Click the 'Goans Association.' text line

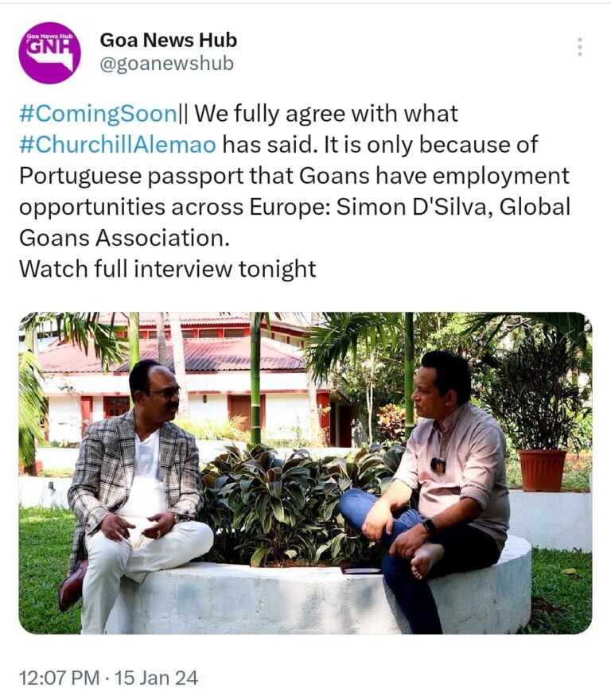click(x=124, y=238)
